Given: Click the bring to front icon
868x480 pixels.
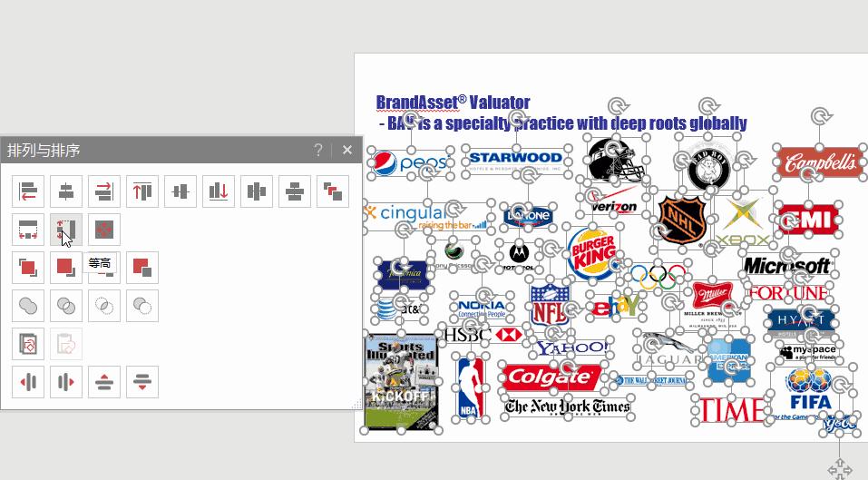Looking at the screenshot, I should coord(28,268).
